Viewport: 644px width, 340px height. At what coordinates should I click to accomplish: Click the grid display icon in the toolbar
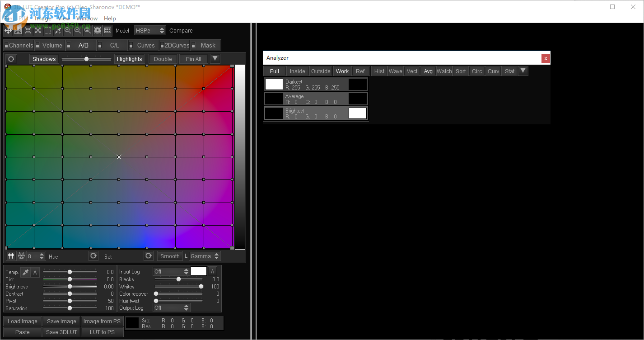(x=107, y=30)
